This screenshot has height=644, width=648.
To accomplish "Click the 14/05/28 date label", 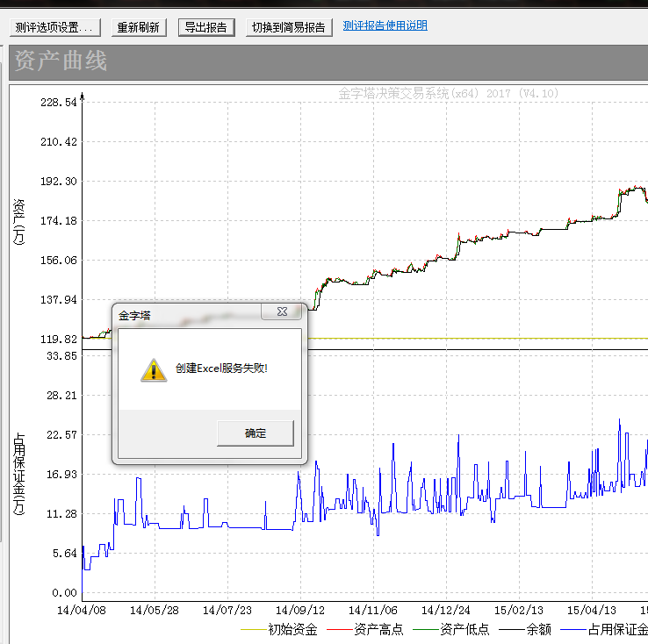I will click(x=155, y=610).
